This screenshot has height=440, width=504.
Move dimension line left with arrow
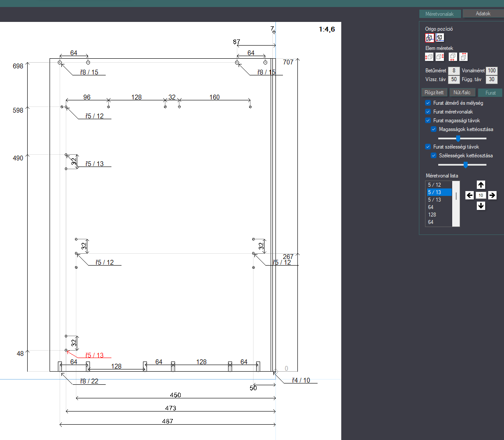(x=470, y=195)
